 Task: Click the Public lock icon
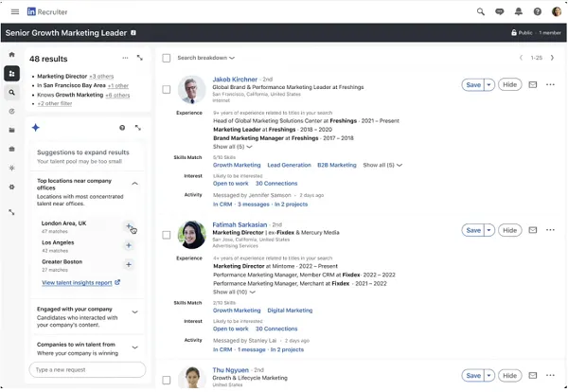(x=514, y=32)
